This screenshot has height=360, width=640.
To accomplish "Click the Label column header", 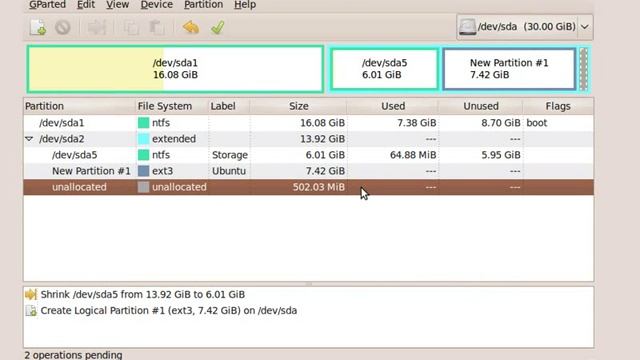I will [x=229, y=106].
